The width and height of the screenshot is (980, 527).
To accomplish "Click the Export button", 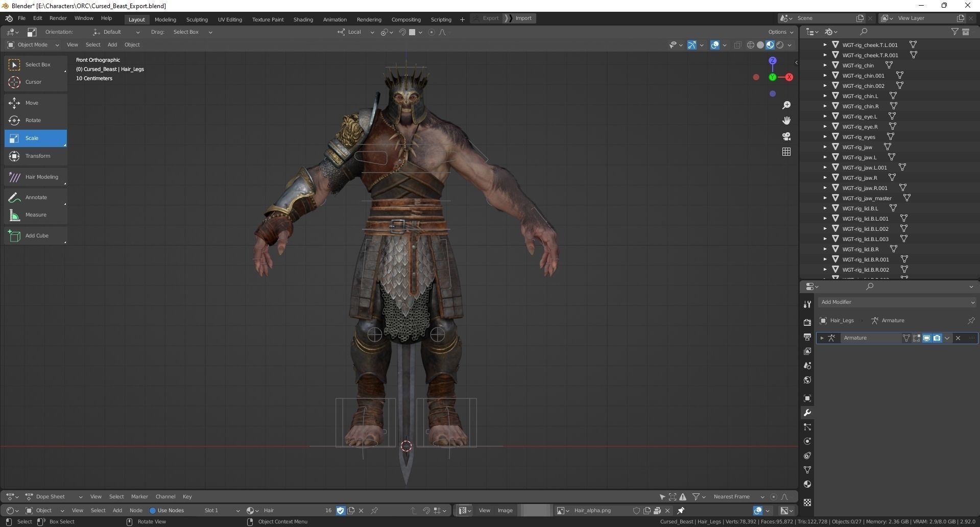I will pos(486,18).
